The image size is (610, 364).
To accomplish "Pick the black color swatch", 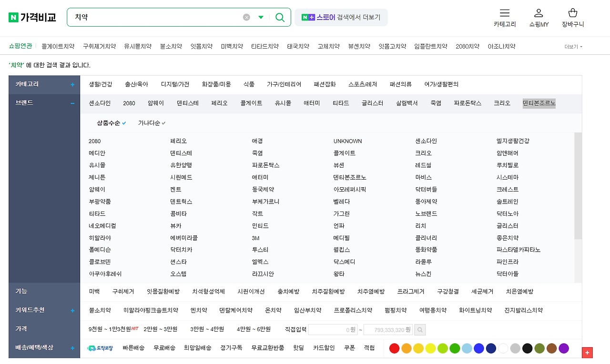I will point(528,348).
